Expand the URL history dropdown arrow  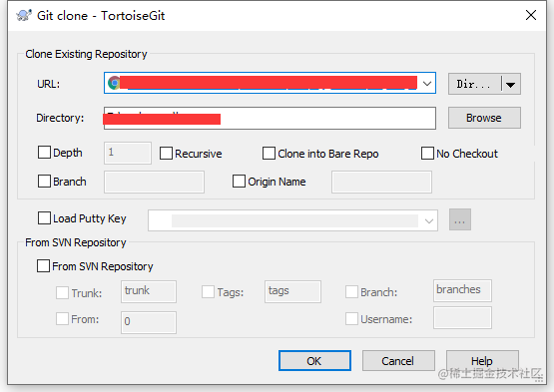(x=427, y=84)
